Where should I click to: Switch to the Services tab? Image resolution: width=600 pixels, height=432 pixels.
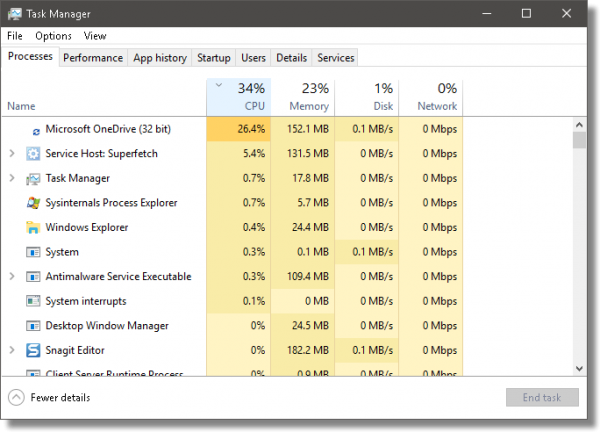pyautogui.click(x=336, y=58)
